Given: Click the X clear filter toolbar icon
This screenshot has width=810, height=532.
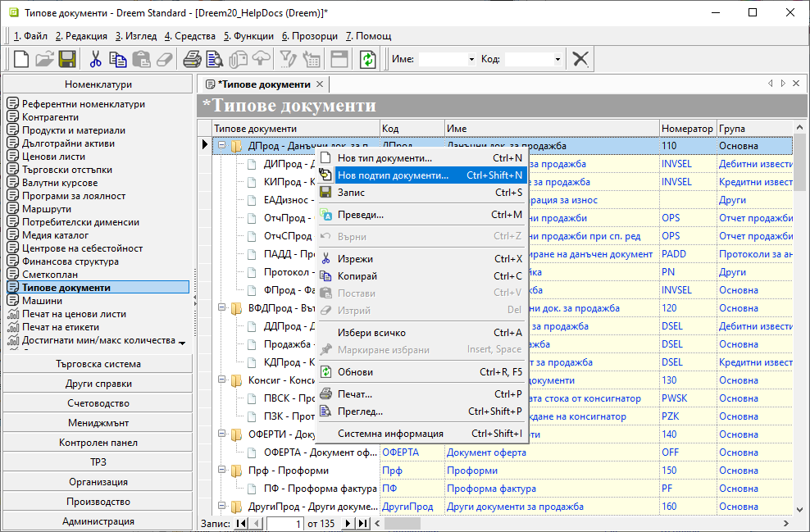Looking at the screenshot, I should (x=580, y=59).
